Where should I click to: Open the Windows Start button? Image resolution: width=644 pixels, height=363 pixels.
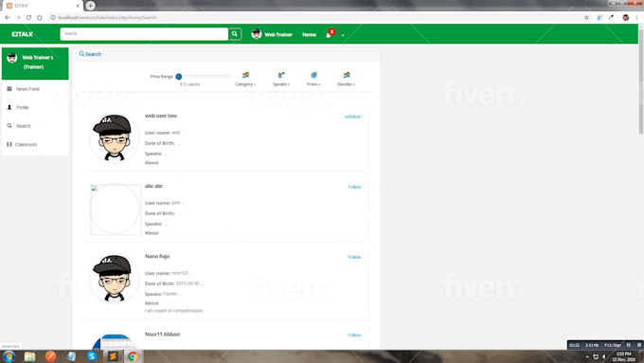click(9, 356)
